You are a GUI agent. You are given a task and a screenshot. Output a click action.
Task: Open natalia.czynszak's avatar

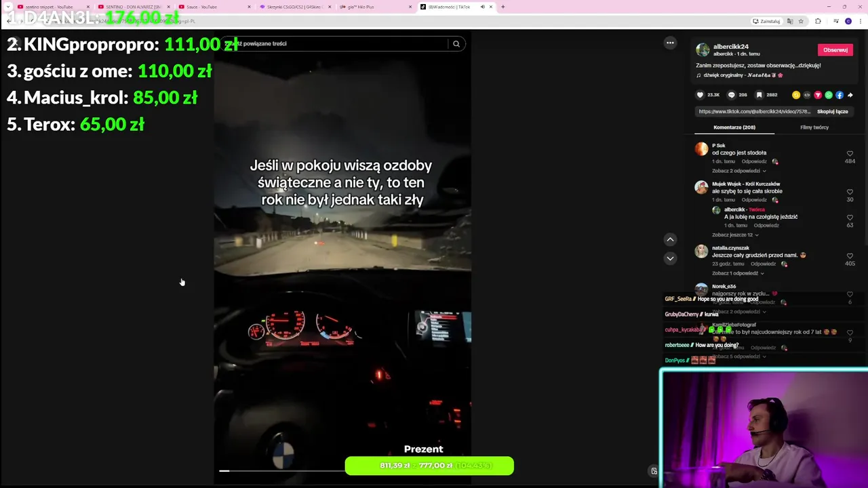pos(701,251)
